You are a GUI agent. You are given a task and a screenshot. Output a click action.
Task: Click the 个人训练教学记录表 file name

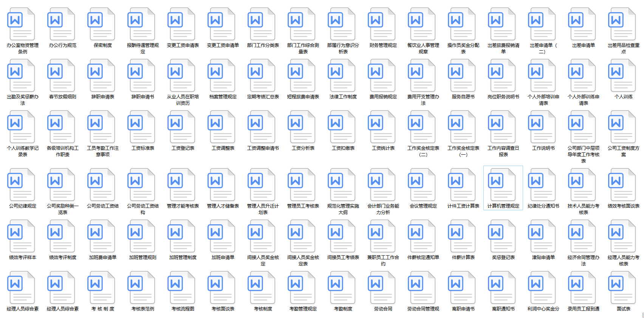click(x=23, y=151)
